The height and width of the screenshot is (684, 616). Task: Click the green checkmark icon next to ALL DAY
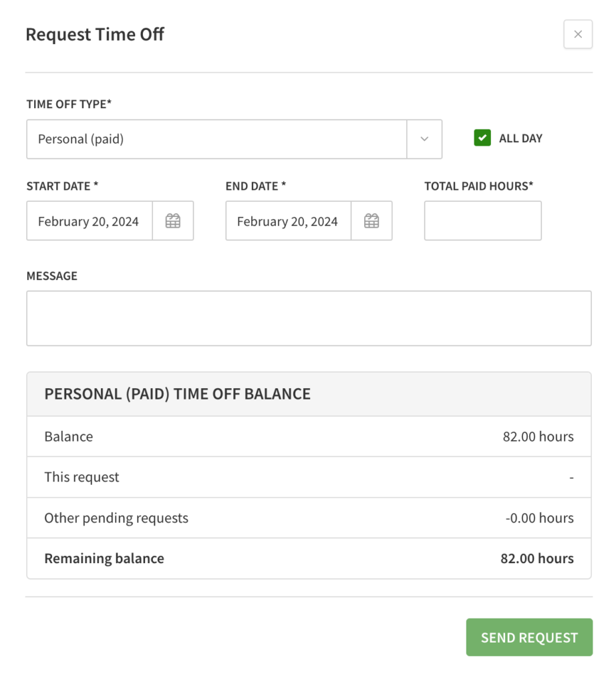pos(482,138)
